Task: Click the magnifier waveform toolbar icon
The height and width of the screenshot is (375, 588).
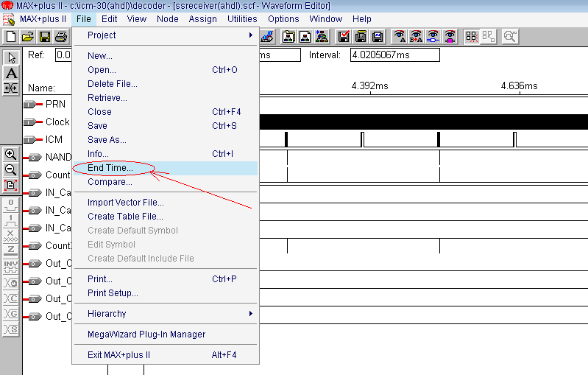Action: pyautogui.click(x=510, y=36)
